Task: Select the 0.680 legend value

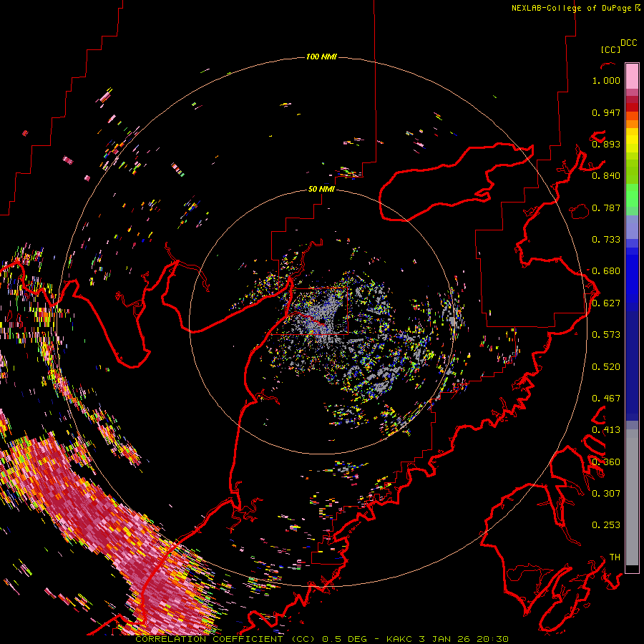Action: point(606,271)
